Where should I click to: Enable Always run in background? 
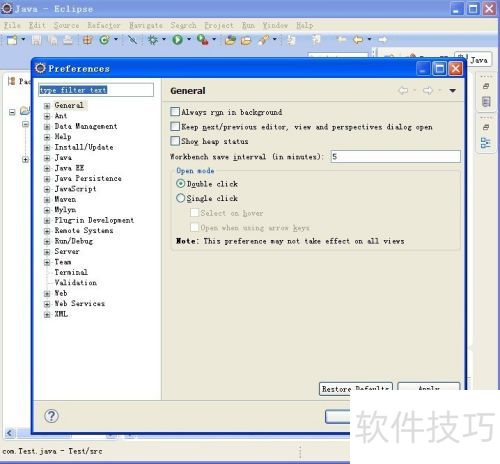click(x=175, y=112)
